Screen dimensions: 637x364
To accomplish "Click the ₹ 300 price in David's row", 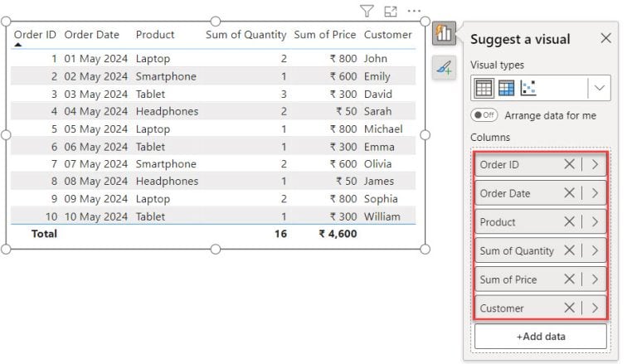I will [x=343, y=94].
